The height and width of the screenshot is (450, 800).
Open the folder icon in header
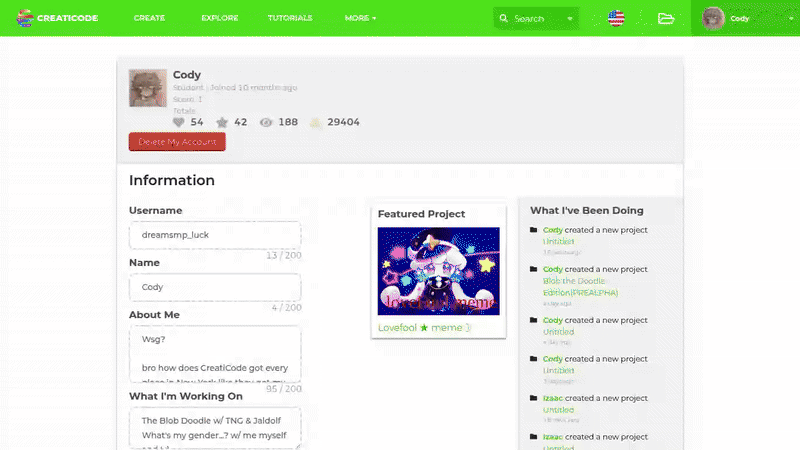pos(667,18)
